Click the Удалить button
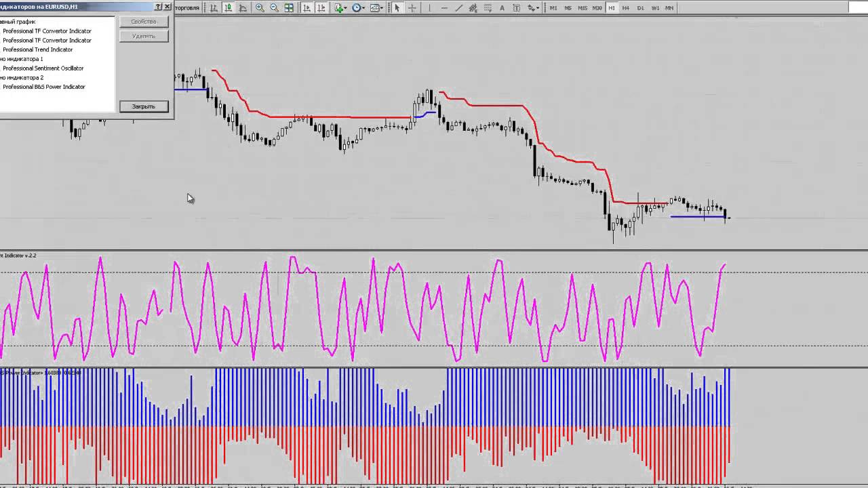 coord(144,36)
